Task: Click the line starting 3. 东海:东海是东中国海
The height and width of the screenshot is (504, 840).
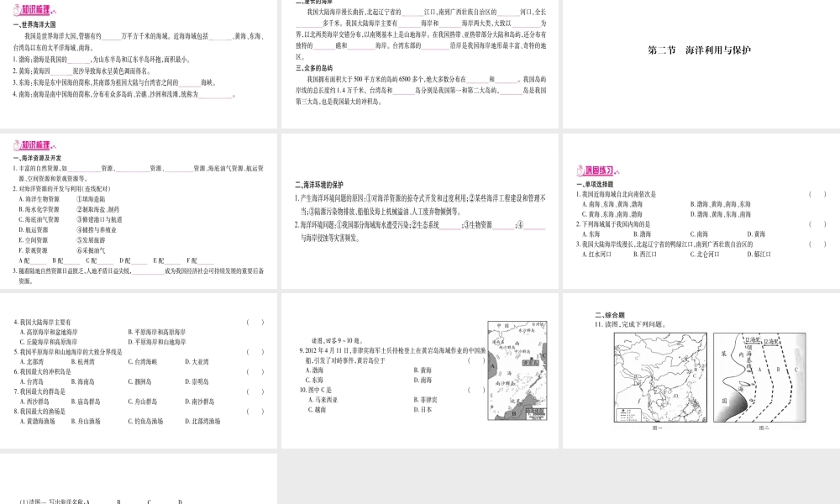Action: [x=115, y=83]
